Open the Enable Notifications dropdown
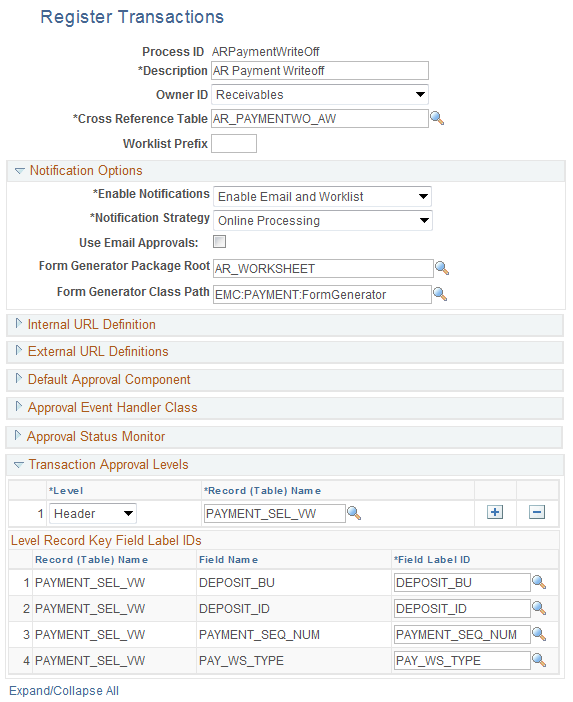 [322, 197]
